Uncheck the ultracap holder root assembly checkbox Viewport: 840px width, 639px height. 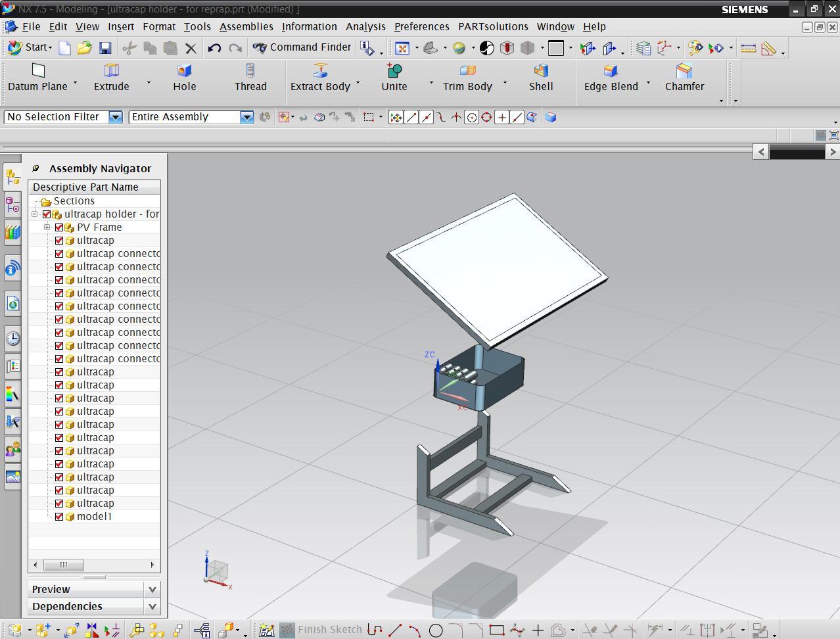click(x=47, y=214)
